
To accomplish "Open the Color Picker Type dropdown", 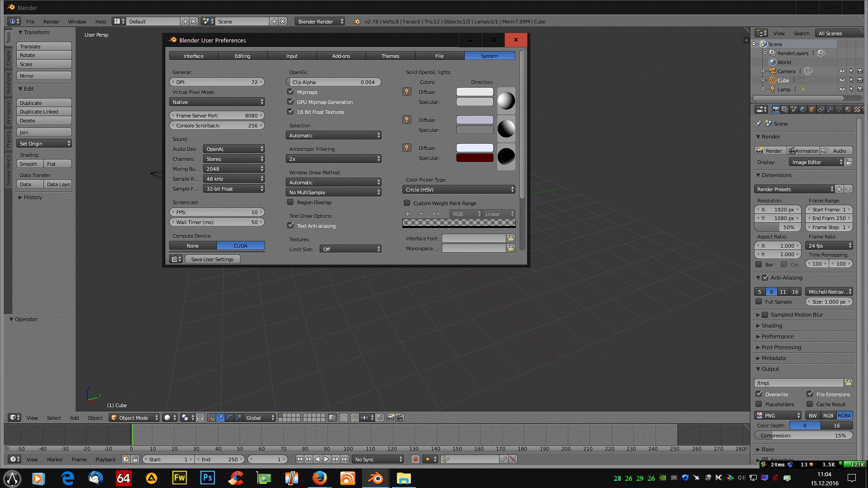I will 458,190.
